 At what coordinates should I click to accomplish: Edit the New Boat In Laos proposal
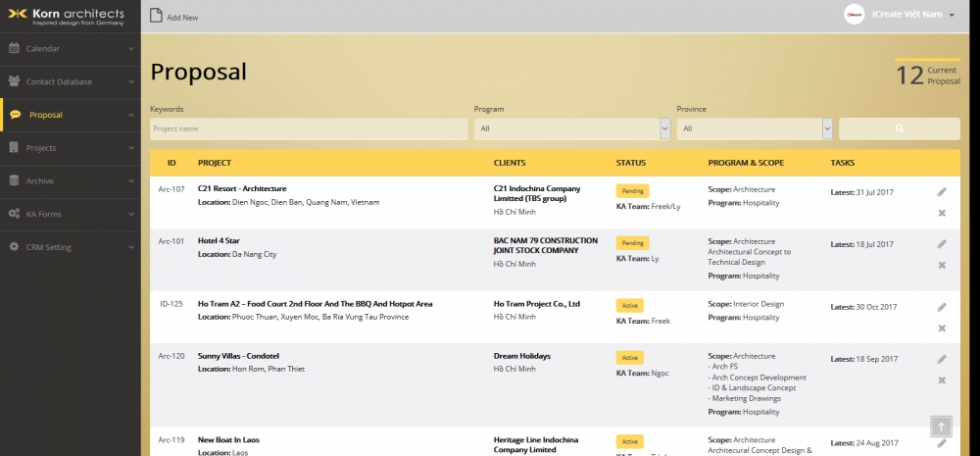[x=941, y=443]
